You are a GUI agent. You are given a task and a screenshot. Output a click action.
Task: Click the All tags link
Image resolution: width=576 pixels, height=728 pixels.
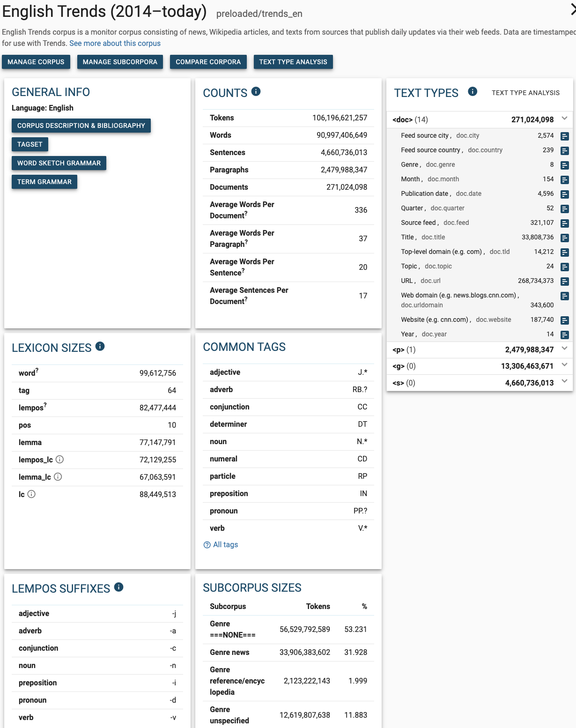225,544
